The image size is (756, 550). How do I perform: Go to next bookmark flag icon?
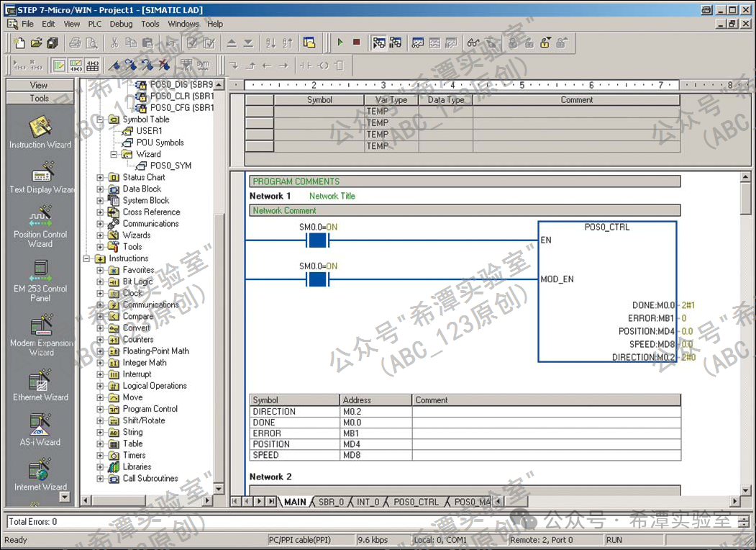coord(131,65)
